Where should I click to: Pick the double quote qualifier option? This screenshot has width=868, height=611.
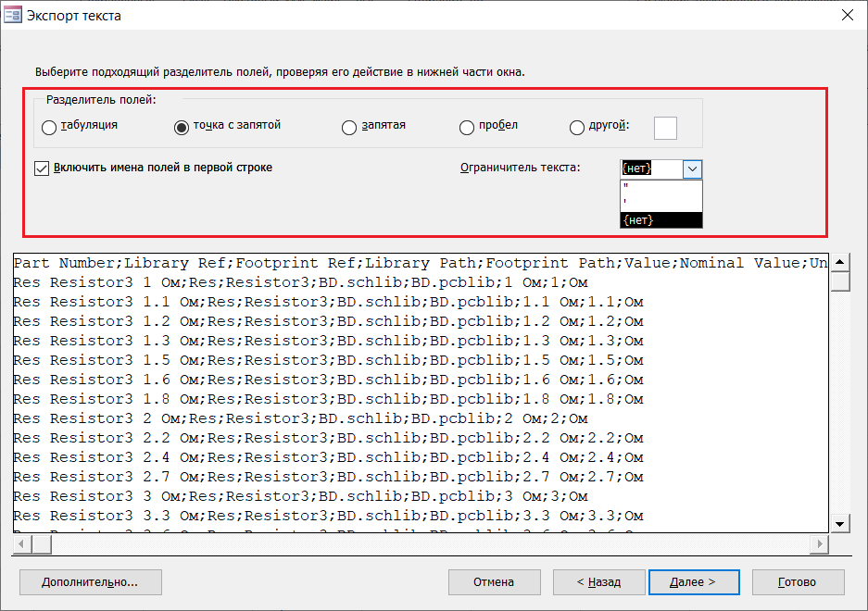tap(661, 187)
